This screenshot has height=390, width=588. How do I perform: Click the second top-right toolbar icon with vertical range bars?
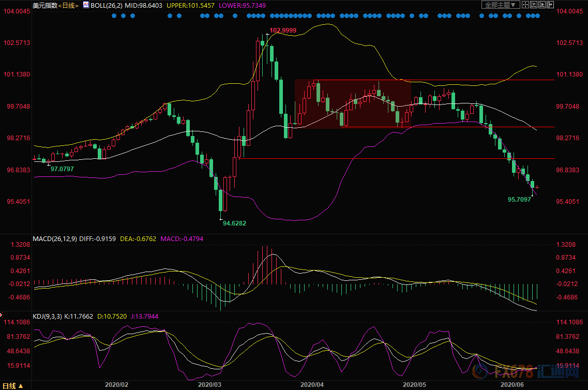(x=533, y=5)
